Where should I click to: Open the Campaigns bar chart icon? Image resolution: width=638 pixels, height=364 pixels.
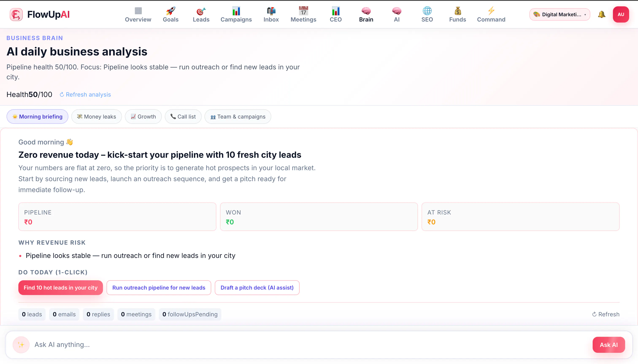coord(236,11)
